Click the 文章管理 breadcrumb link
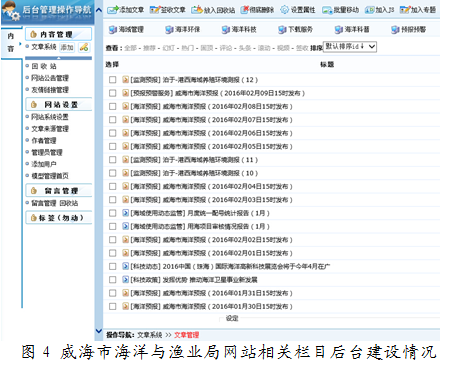450x375 pixels. point(187,335)
